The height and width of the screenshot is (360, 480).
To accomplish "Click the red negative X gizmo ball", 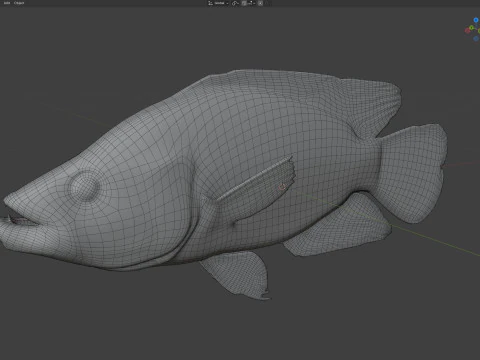I will point(467,31).
